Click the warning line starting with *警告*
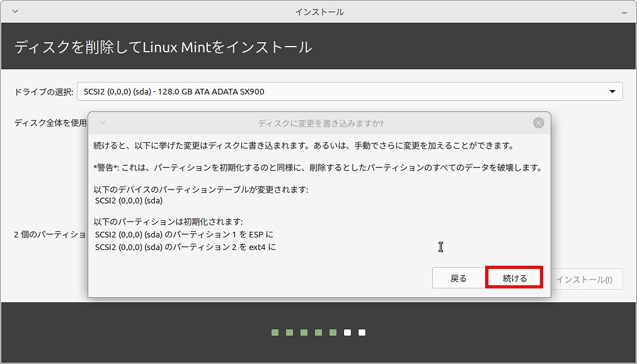637x364 pixels. click(x=318, y=168)
